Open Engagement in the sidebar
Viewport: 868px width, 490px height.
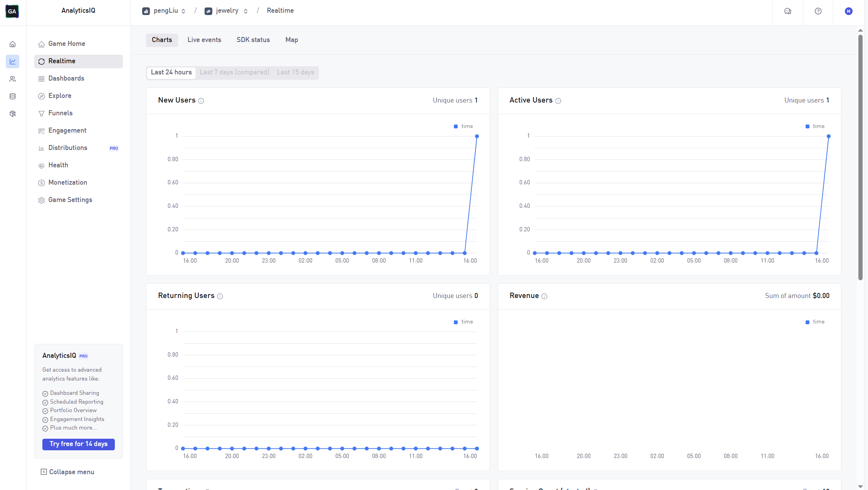[79, 131]
